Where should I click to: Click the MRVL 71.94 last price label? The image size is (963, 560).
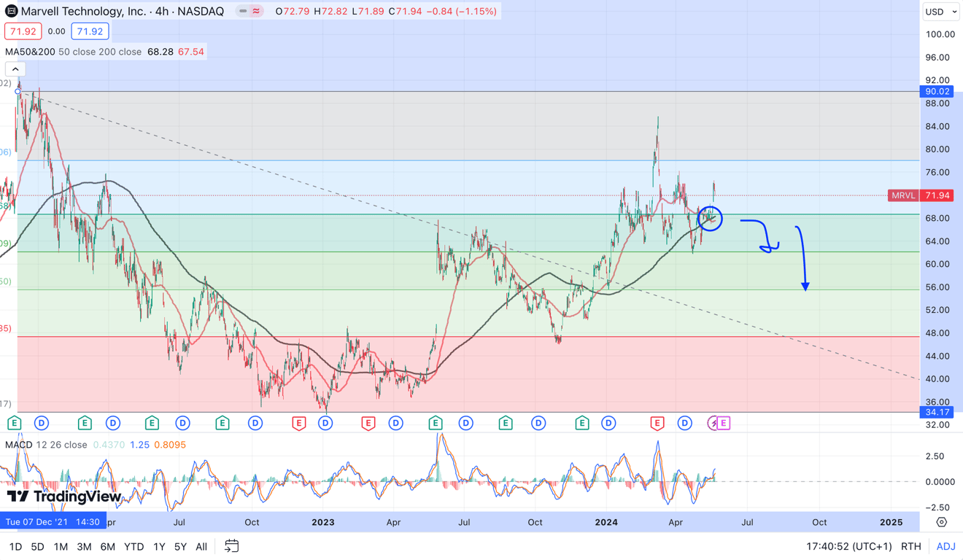[x=921, y=195]
